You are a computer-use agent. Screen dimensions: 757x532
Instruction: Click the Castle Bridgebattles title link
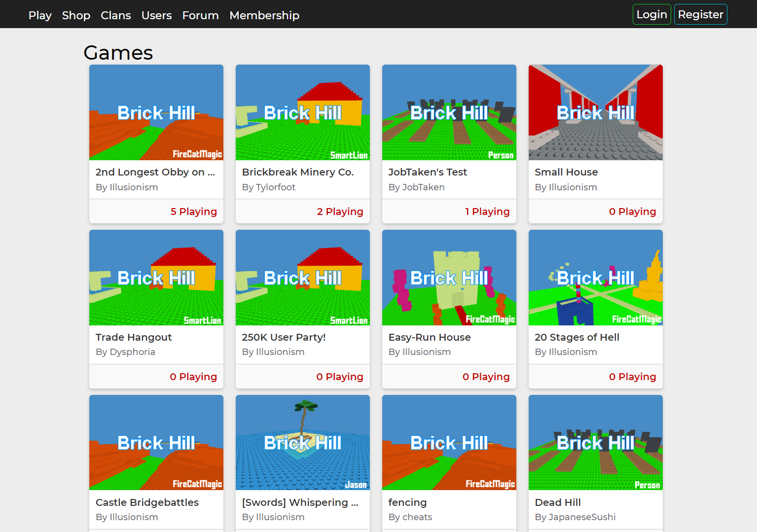point(147,502)
